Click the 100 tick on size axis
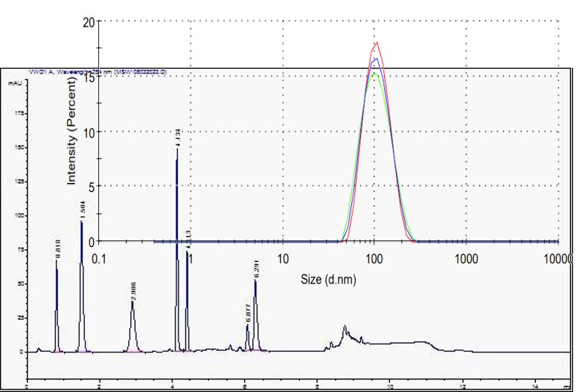 coord(374,258)
